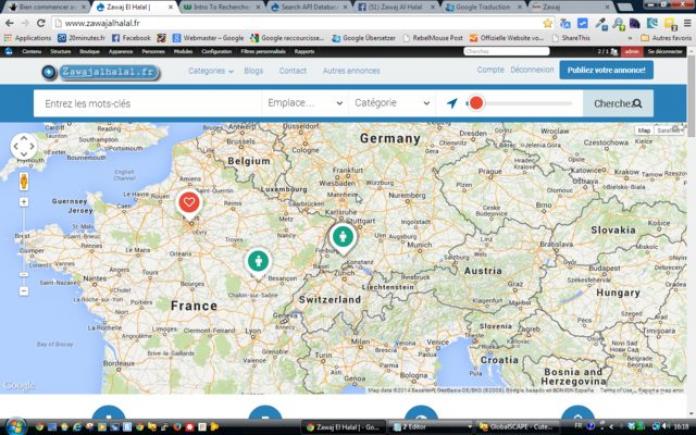Click the Zawajalhalal.fr site logo
696x435 pixels.
tap(101, 72)
